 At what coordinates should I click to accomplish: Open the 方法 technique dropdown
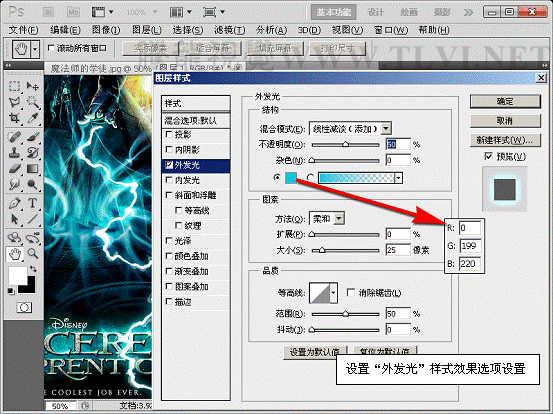tap(339, 219)
